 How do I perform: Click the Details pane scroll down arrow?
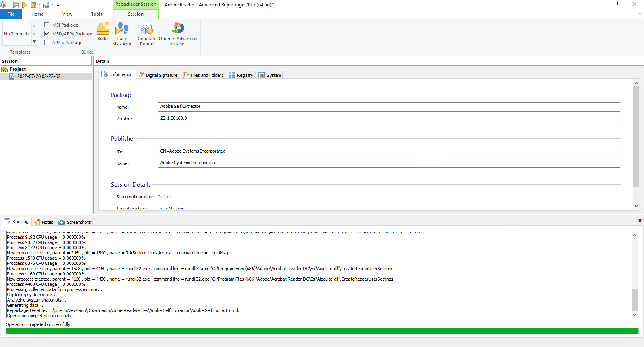pos(636,206)
